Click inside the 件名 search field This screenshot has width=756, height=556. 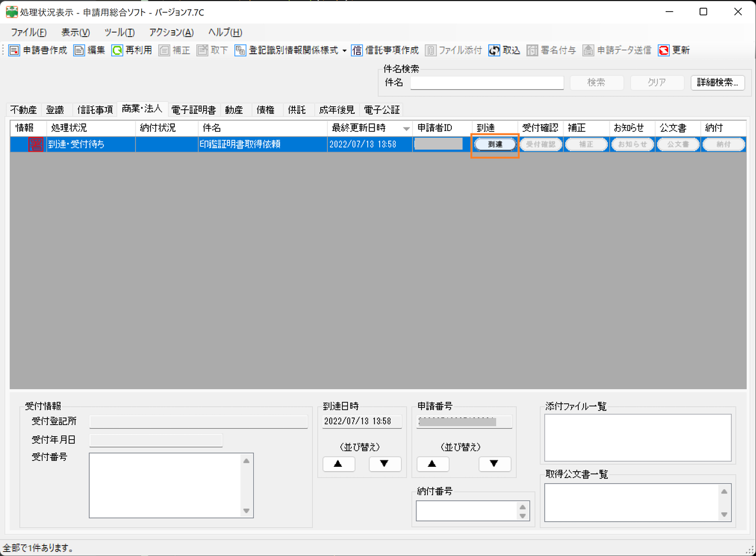tap(487, 83)
